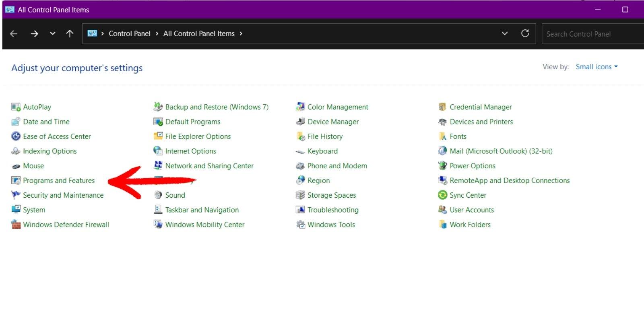Click the Devices and Printers icon
Viewport: 644px width, 322px height.
tap(442, 122)
